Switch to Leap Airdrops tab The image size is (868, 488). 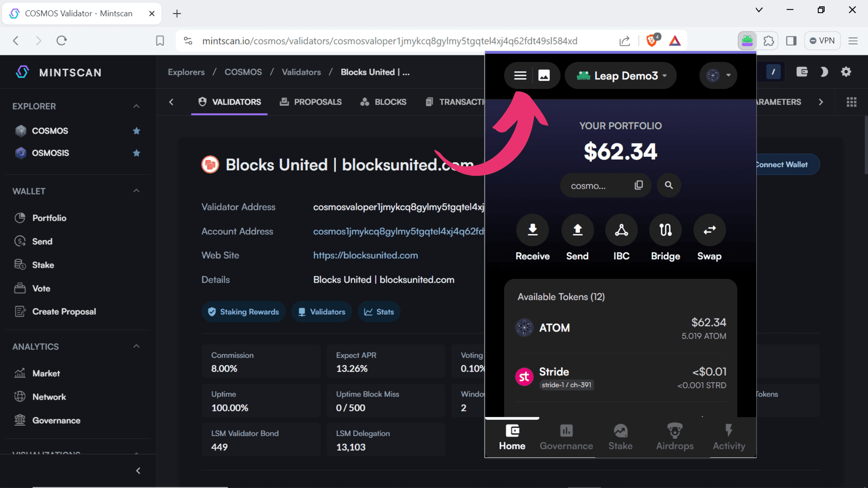click(x=675, y=437)
